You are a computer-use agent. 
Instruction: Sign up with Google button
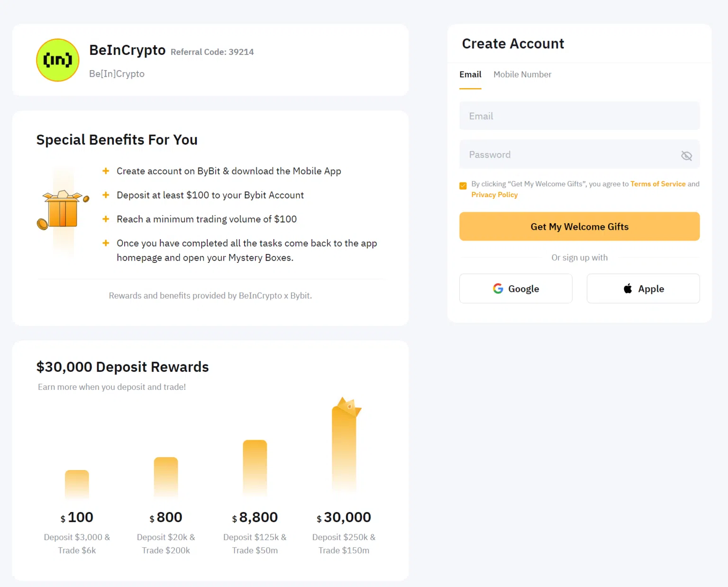(x=516, y=289)
